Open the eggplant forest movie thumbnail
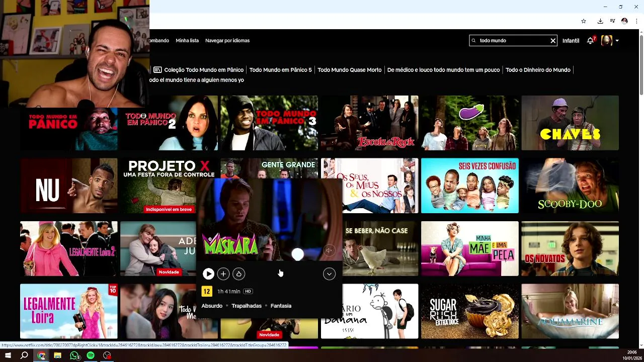The image size is (644, 362). coord(470,123)
